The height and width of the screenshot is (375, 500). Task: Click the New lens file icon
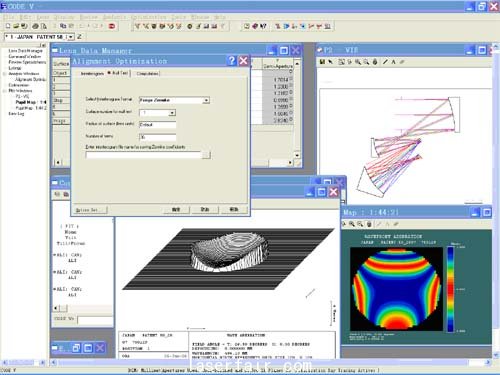pyautogui.click(x=8, y=26)
